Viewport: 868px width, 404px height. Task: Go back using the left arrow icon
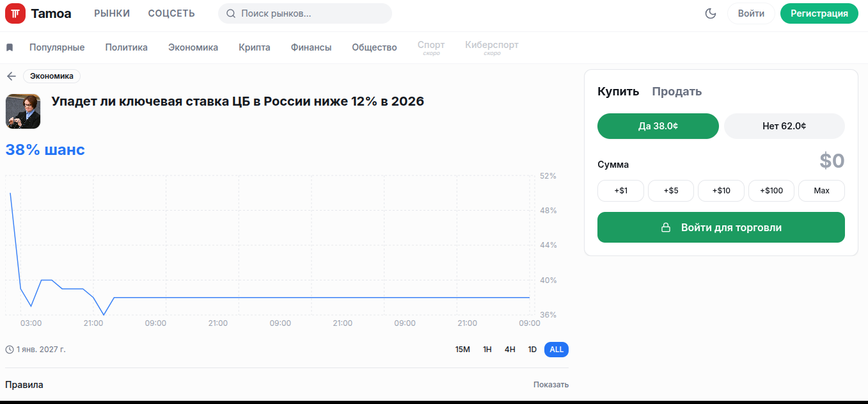click(10, 76)
